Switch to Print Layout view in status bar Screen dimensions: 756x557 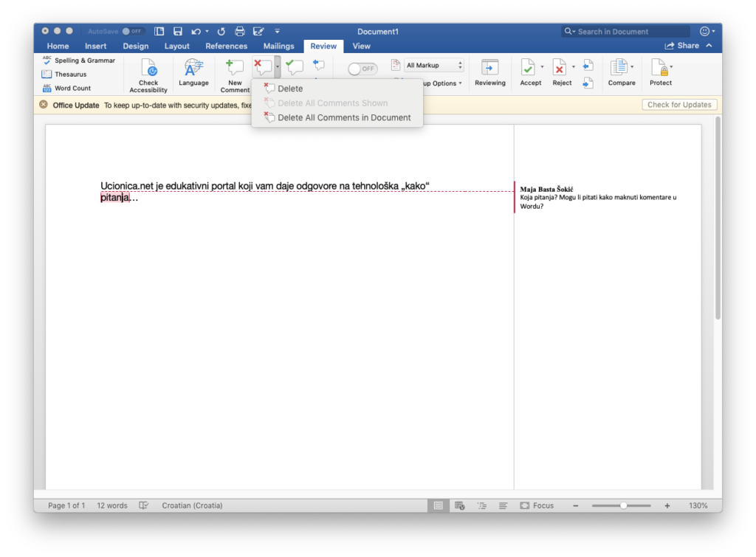pyautogui.click(x=438, y=505)
